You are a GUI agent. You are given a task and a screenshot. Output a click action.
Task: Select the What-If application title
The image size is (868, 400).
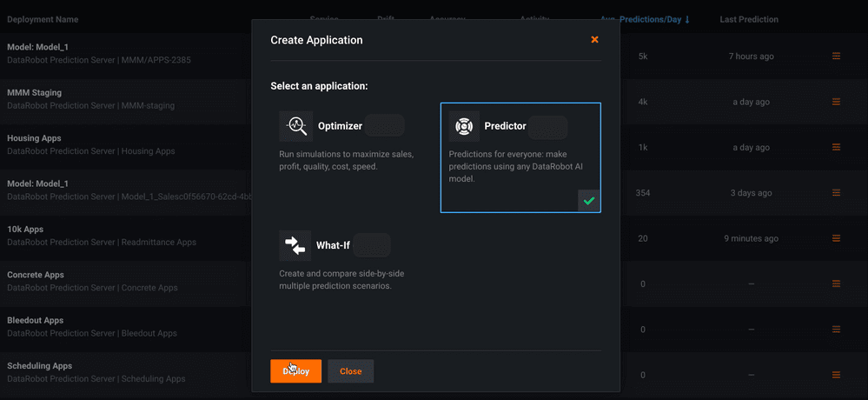click(x=333, y=245)
